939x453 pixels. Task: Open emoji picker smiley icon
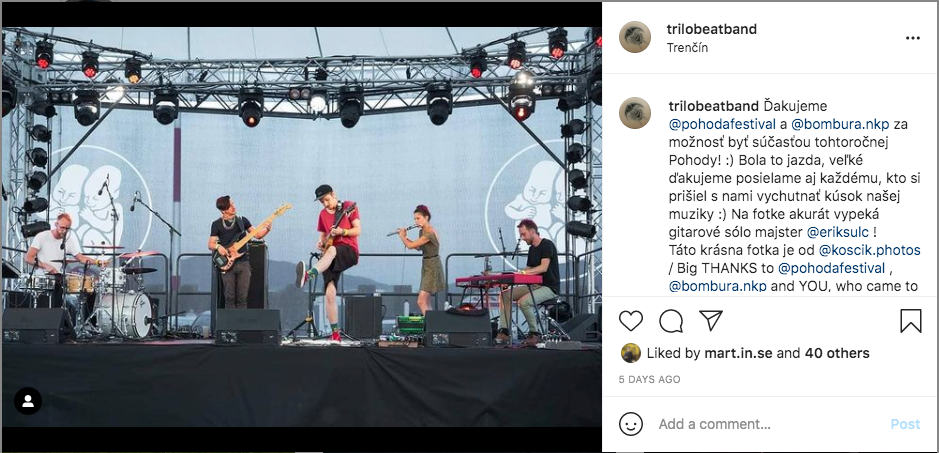[631, 424]
